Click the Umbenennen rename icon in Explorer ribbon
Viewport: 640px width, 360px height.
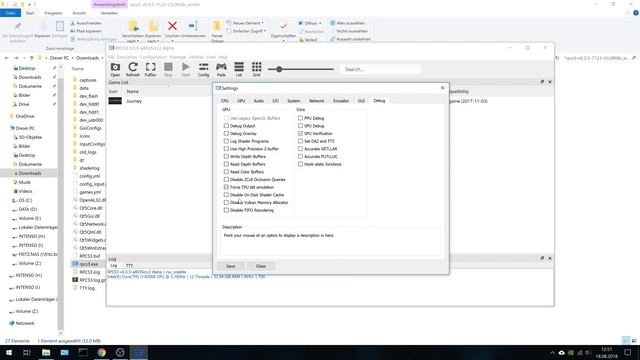click(x=193, y=26)
